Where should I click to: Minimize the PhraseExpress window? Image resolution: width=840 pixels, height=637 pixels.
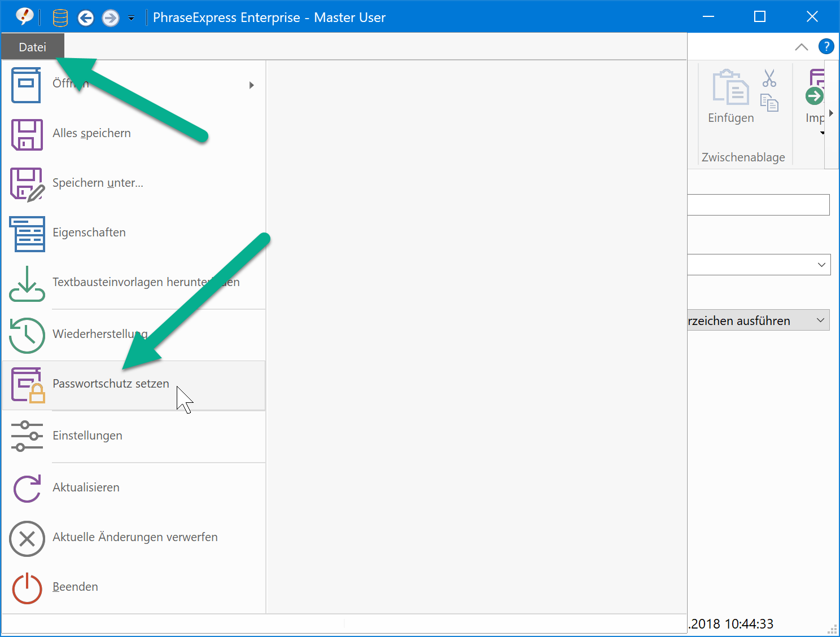[x=708, y=17]
